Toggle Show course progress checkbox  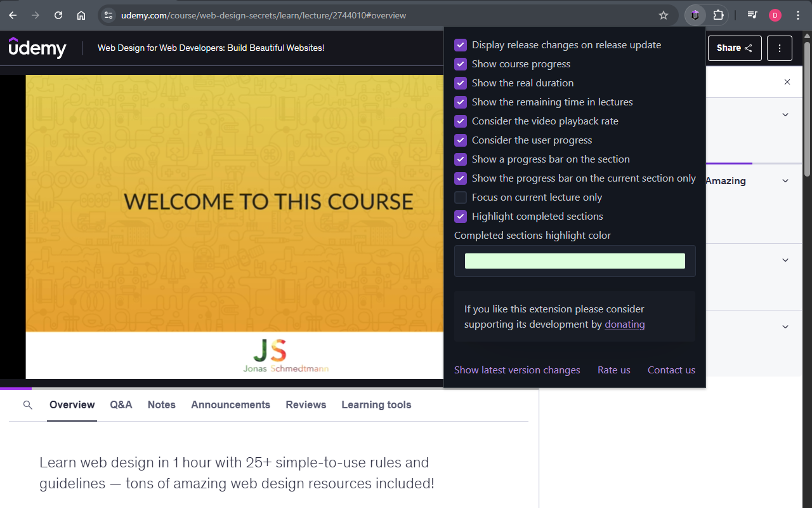pos(461,64)
